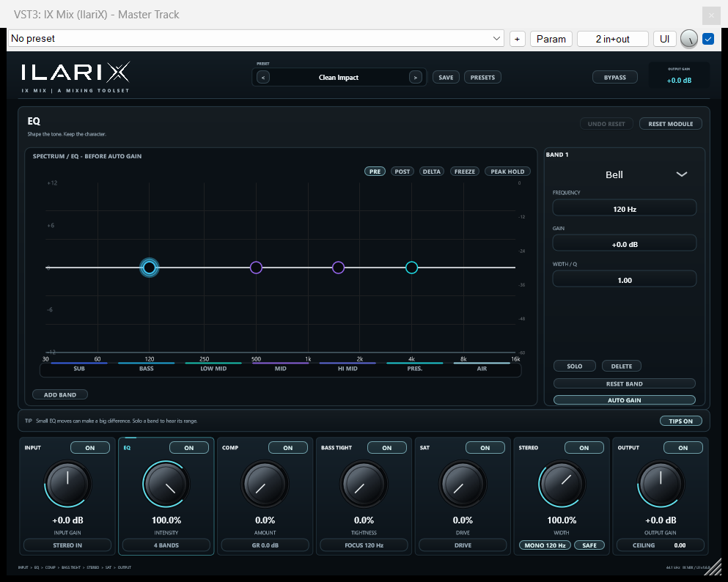Toggle the EQ module ON switch
The image size is (728, 582).
tap(189, 448)
